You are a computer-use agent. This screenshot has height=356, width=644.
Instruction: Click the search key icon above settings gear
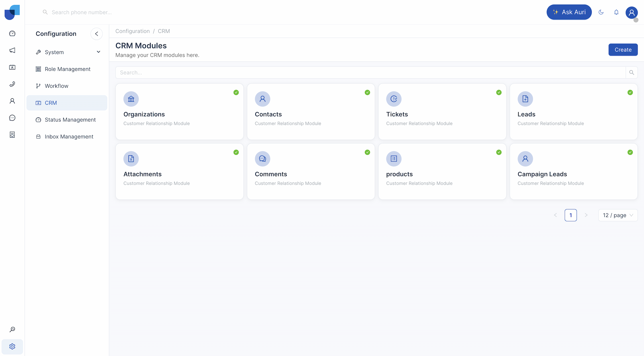(12, 329)
